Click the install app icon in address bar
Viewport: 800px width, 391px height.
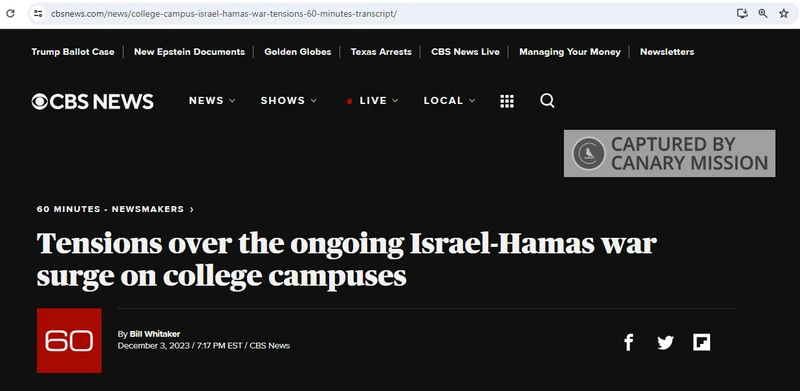(742, 14)
